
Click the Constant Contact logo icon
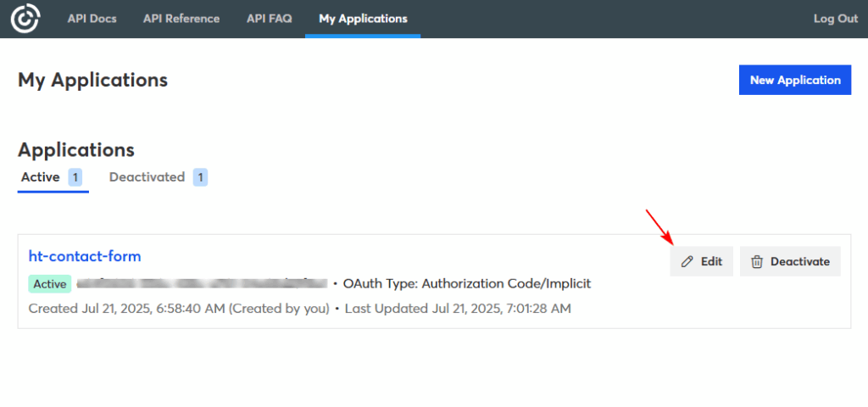[25, 19]
